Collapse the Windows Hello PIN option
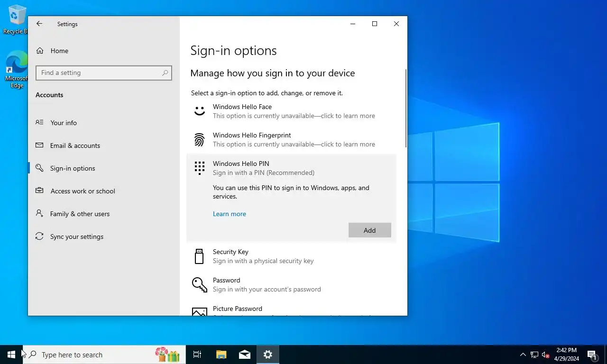Viewport: 607px width, 364px height. 291,168
